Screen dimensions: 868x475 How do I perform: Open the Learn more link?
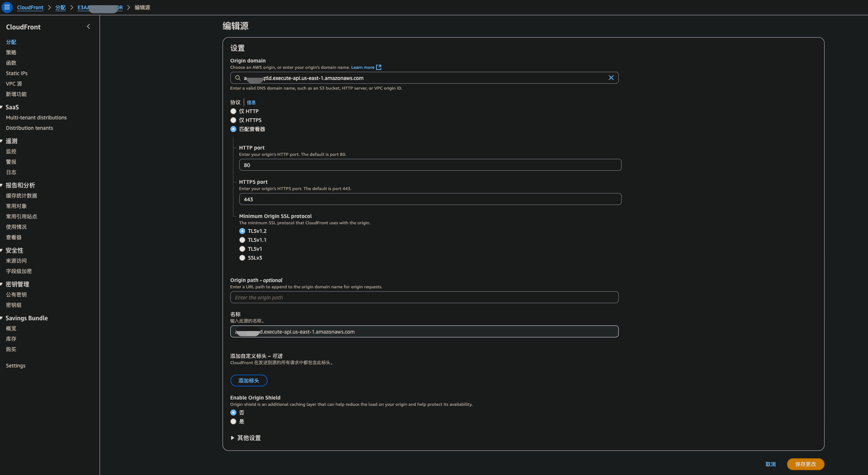click(363, 67)
